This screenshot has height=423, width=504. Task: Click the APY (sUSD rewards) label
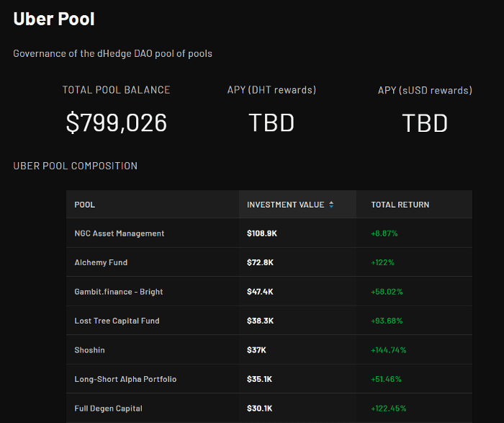[425, 90]
